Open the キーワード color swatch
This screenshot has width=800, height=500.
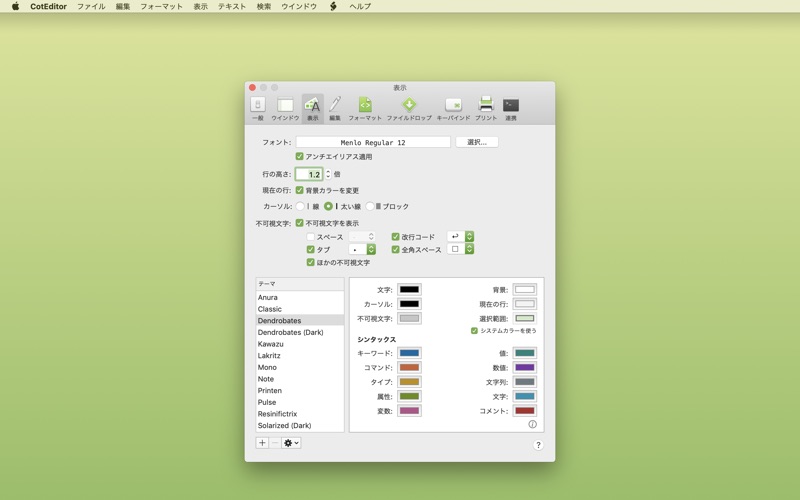pyautogui.click(x=409, y=353)
